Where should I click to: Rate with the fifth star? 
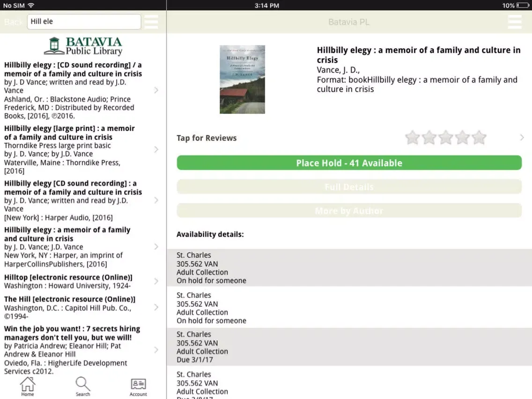[479, 137]
